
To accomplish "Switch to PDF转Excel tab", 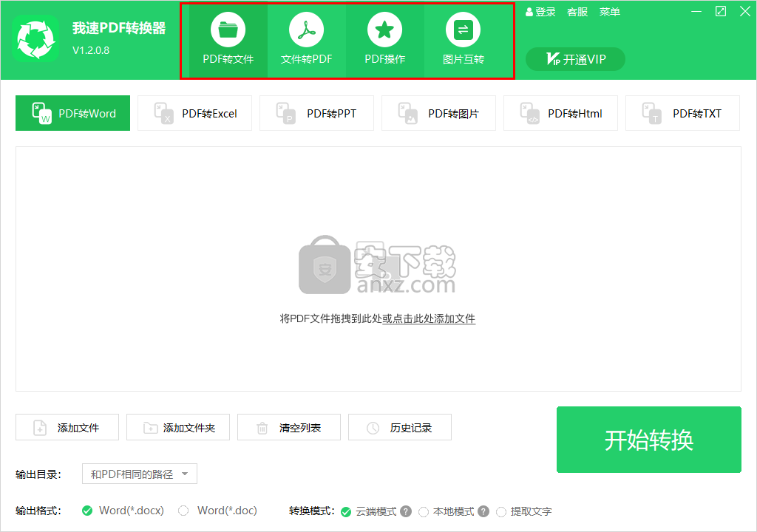I will pos(194,113).
